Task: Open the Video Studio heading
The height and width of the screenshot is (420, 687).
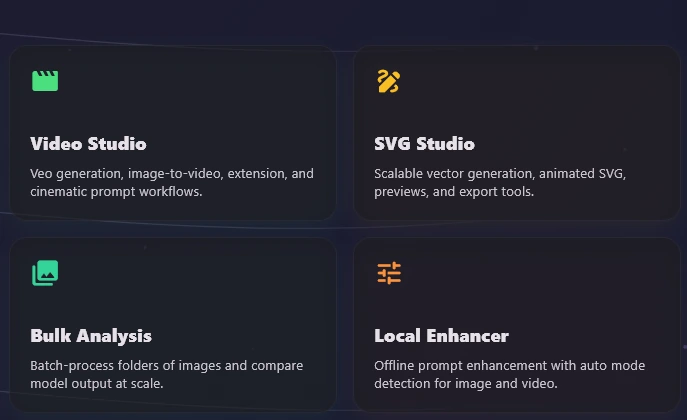Action: (88, 144)
